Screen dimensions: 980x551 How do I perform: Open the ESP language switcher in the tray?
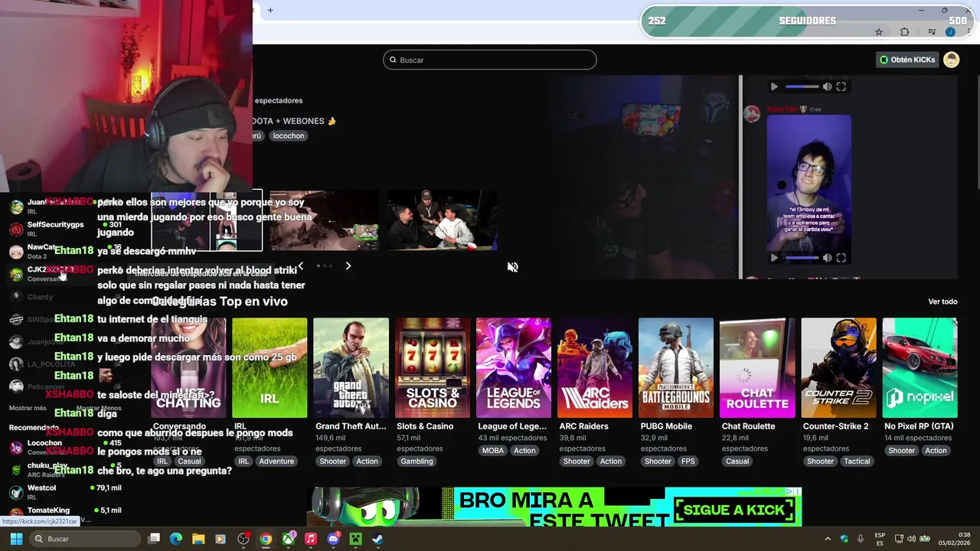(x=880, y=539)
